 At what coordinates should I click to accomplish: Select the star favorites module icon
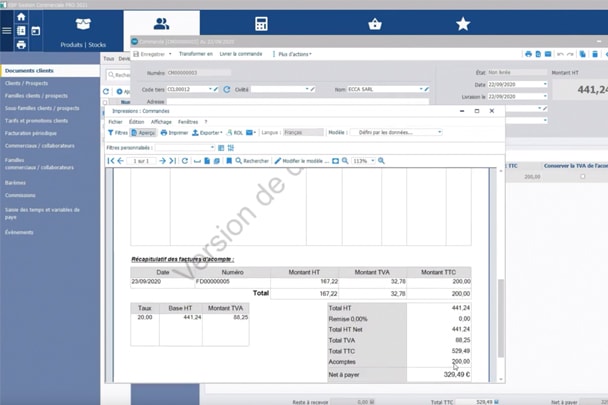462,24
